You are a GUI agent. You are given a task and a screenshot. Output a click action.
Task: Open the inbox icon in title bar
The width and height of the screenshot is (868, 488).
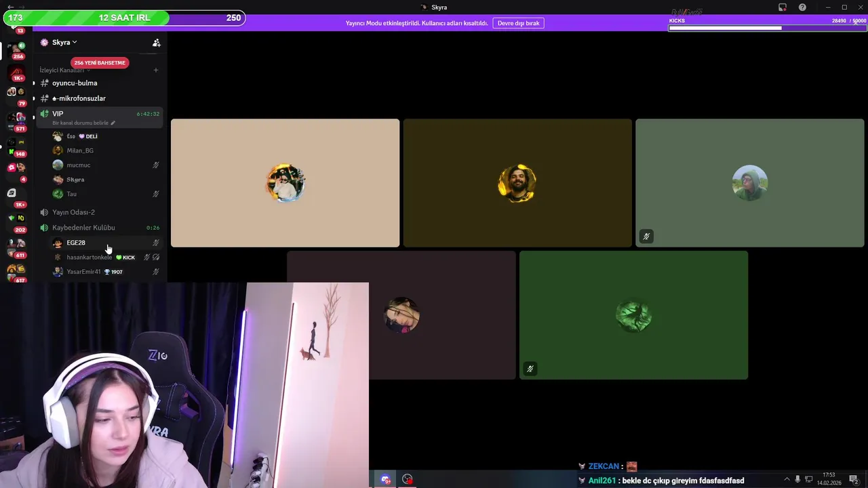(x=783, y=7)
